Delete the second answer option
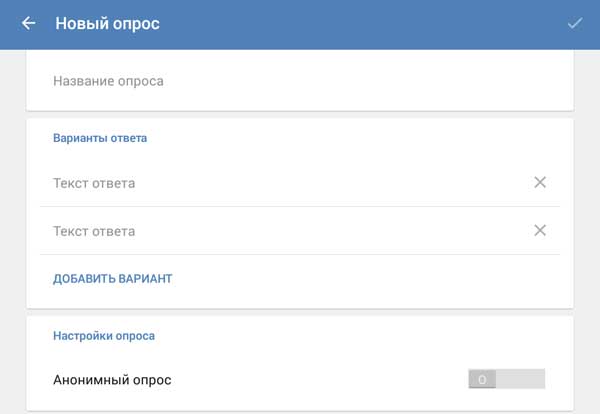 click(540, 230)
